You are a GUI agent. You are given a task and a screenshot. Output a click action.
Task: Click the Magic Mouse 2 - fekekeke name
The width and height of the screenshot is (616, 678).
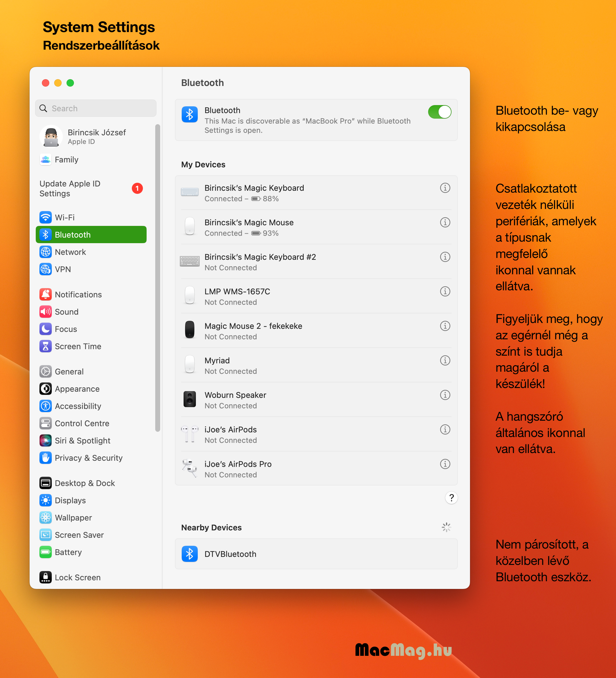pos(253,326)
